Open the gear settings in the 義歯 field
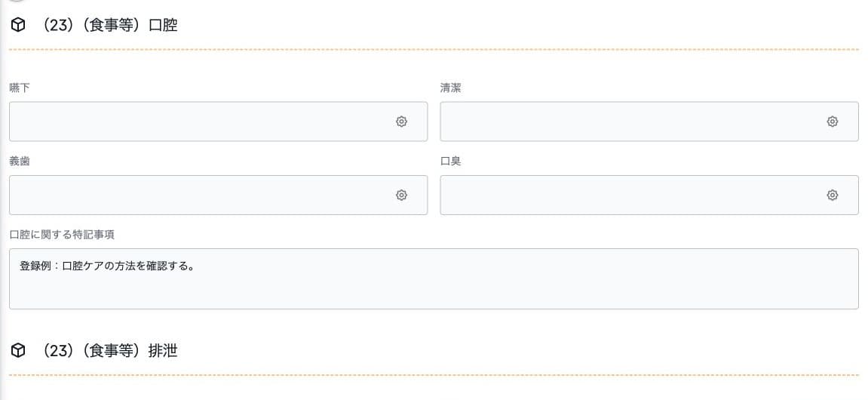This screenshot has width=868, height=400. pyautogui.click(x=401, y=195)
